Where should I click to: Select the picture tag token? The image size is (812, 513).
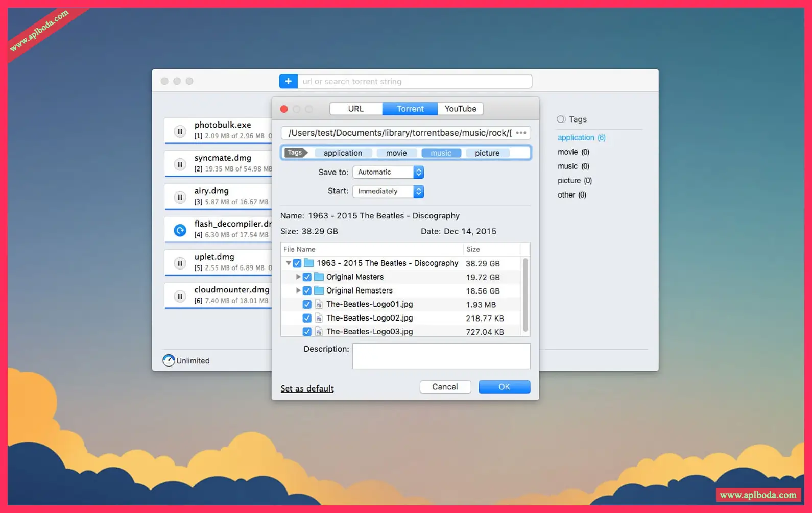tap(487, 153)
